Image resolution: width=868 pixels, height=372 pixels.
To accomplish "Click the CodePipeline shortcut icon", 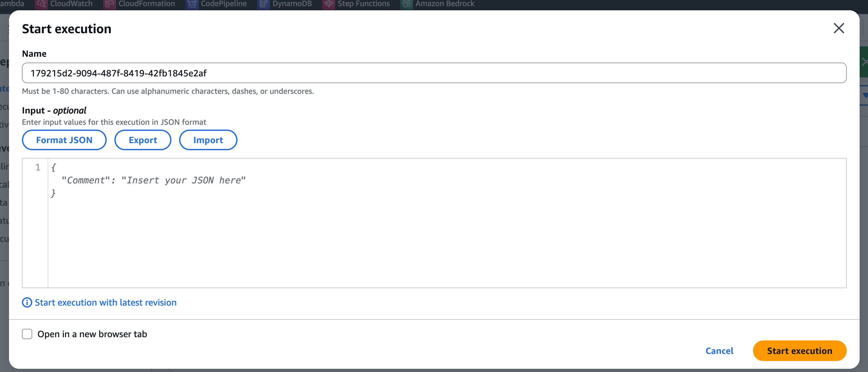I will [192, 4].
